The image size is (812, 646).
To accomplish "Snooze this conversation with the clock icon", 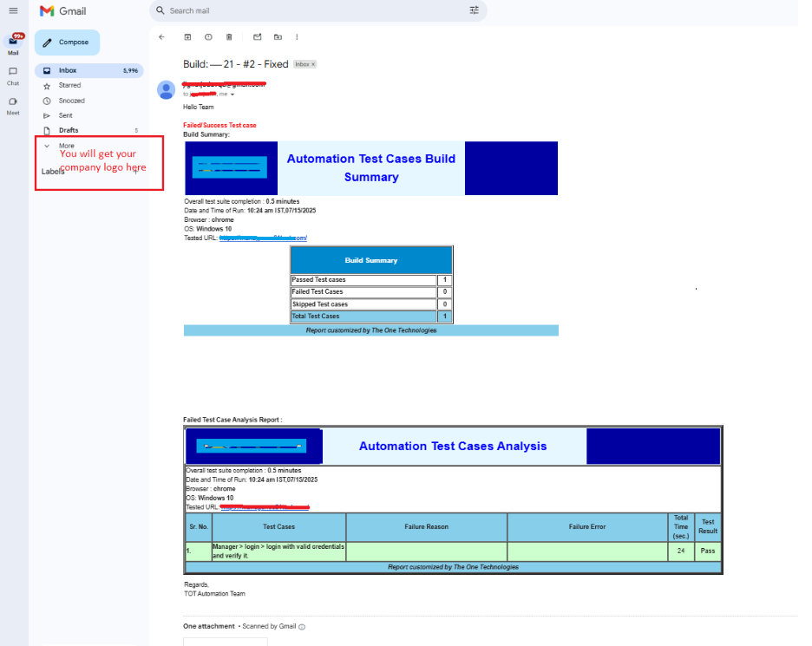I will click(208, 36).
